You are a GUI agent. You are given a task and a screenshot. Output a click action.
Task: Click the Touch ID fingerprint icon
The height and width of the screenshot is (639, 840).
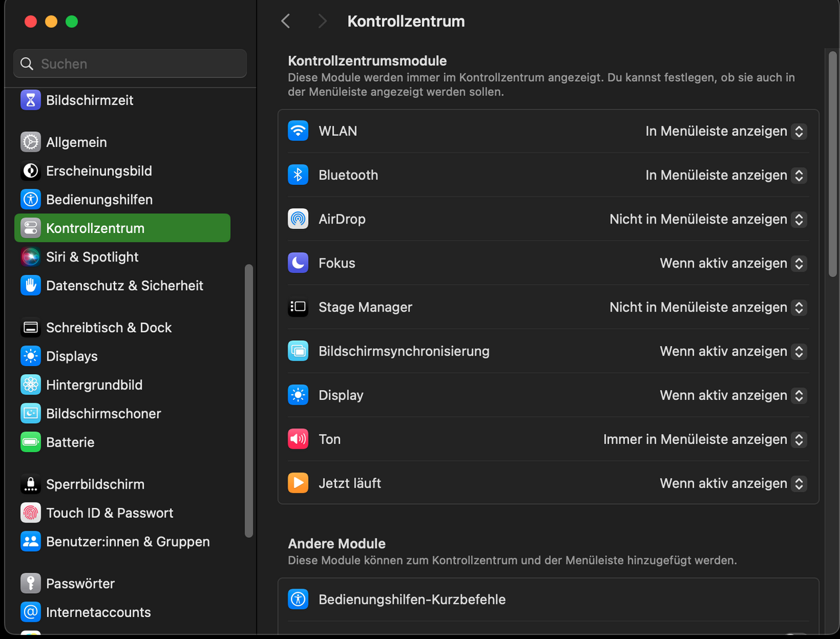pos(31,513)
